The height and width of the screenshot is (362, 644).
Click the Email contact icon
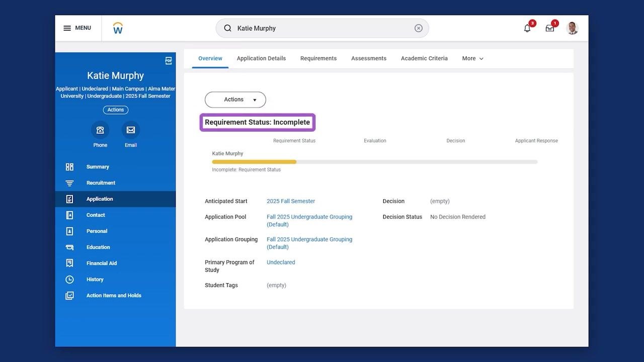coord(131,130)
